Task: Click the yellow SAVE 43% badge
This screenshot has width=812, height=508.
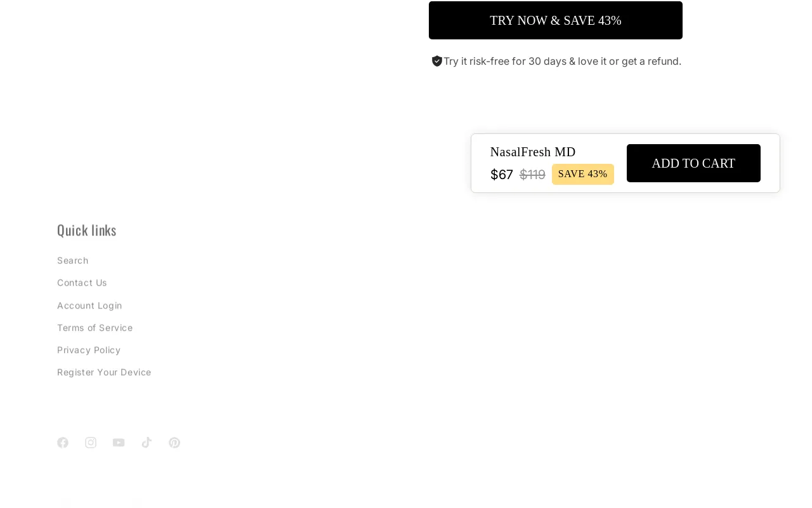Action: click(582, 174)
